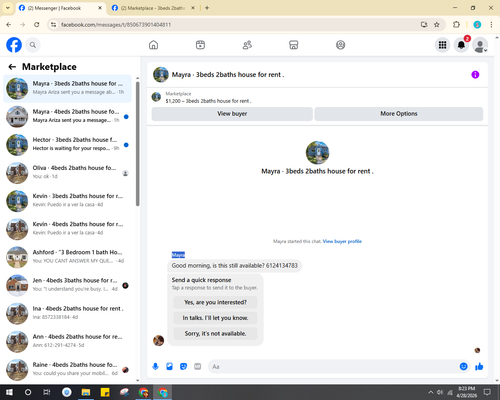This screenshot has height=400, width=500.
Task: Open the Windows Start menu
Action: point(9,392)
